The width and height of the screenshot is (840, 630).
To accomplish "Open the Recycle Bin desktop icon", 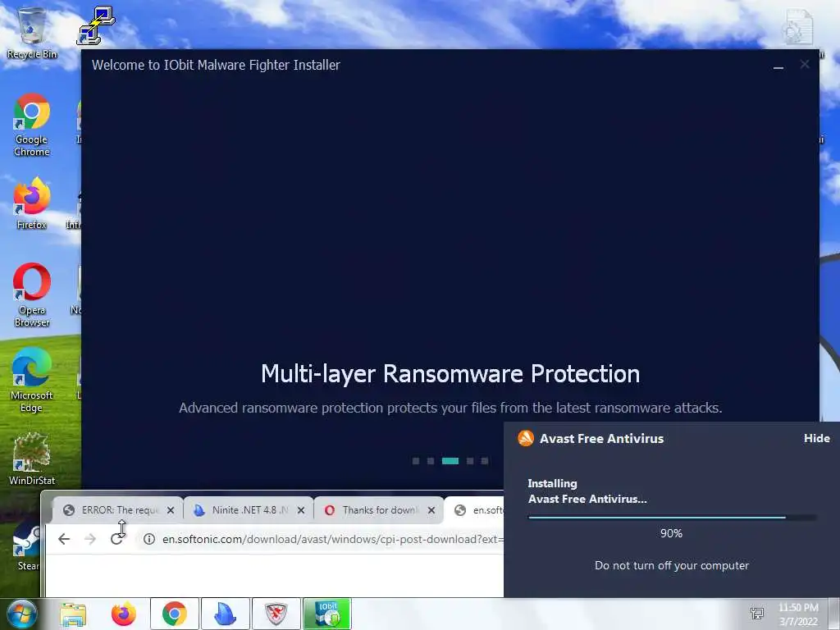I will [32, 33].
